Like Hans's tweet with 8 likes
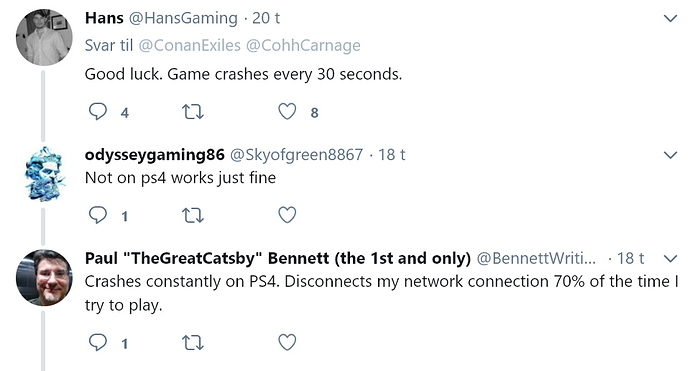 pos(287,111)
